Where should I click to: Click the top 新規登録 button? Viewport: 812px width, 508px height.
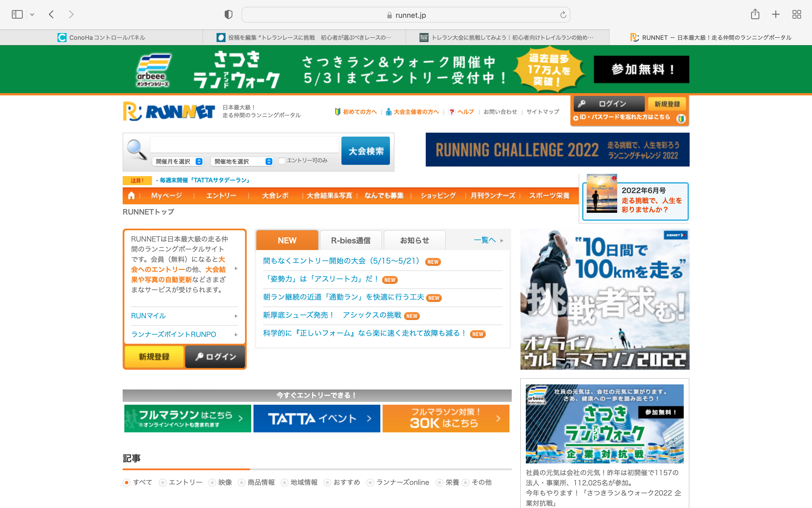pyautogui.click(x=667, y=104)
